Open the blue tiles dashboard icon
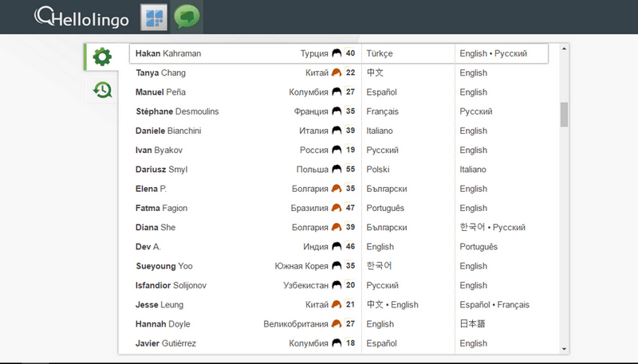This screenshot has width=638, height=364. pyautogui.click(x=154, y=17)
